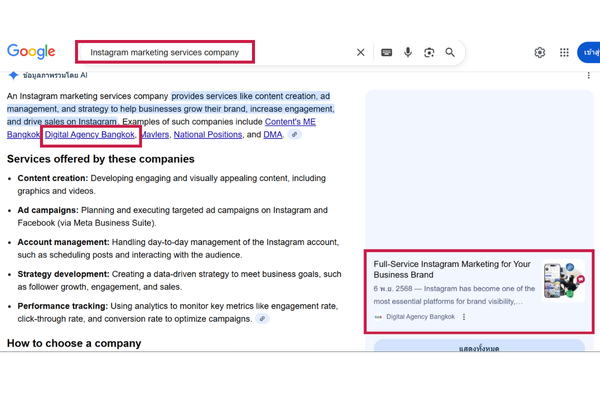This screenshot has width=600, height=400.
Task: Search by image with Google Lens
Action: 429,52
